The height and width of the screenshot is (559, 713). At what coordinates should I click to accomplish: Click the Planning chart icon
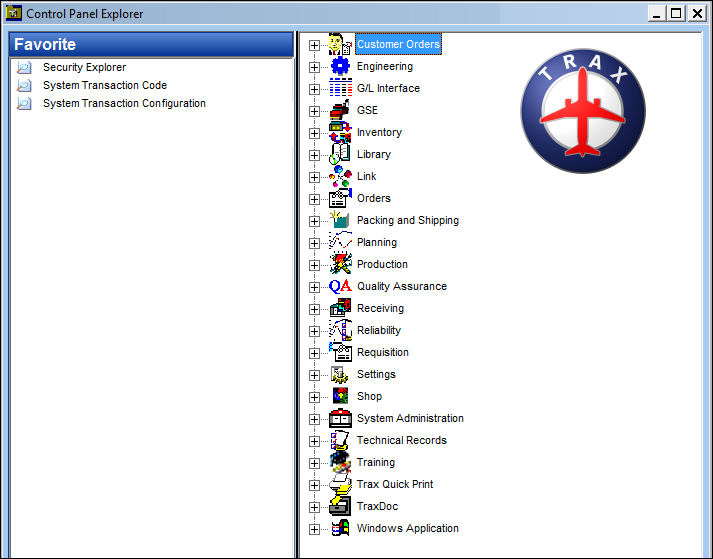coord(340,242)
